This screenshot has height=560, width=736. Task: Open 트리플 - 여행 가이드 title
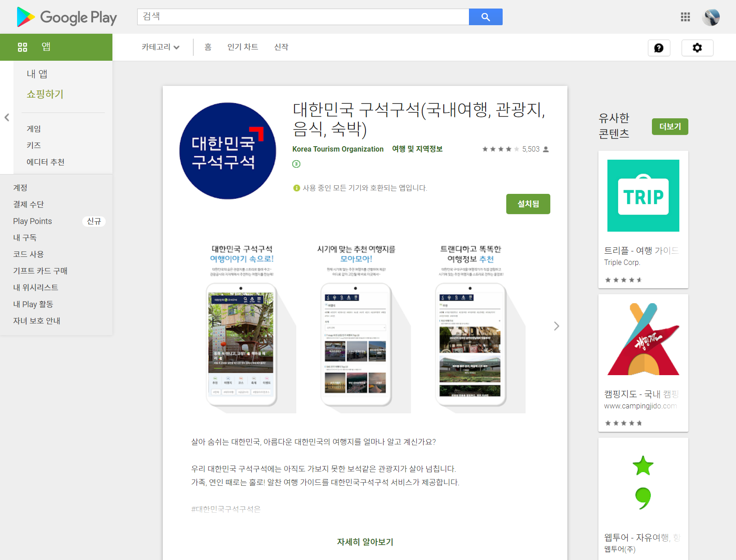coord(642,251)
